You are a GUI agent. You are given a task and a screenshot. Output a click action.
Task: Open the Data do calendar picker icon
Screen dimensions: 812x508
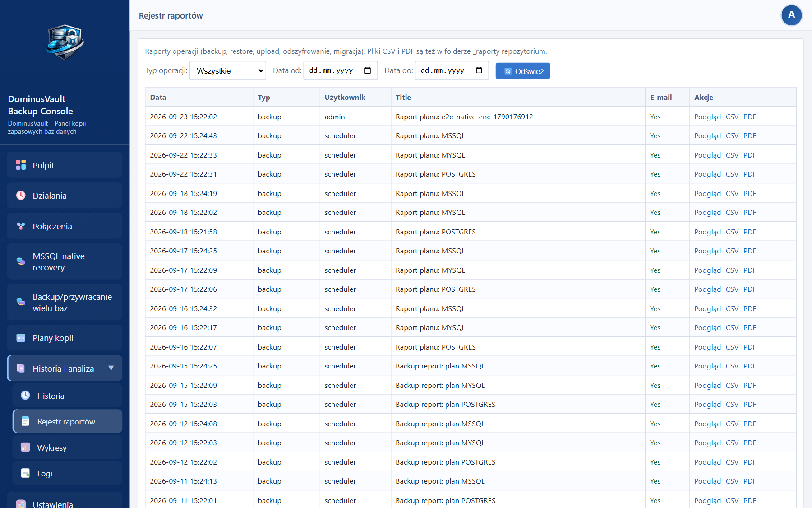(x=479, y=70)
